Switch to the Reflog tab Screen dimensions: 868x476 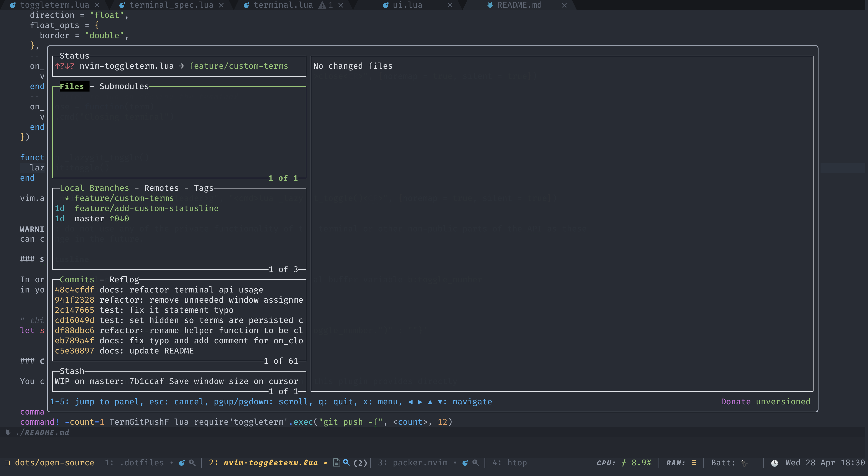(x=124, y=280)
